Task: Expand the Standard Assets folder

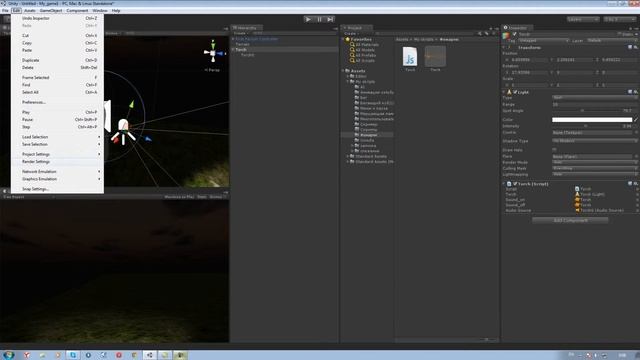Action: tap(348, 156)
